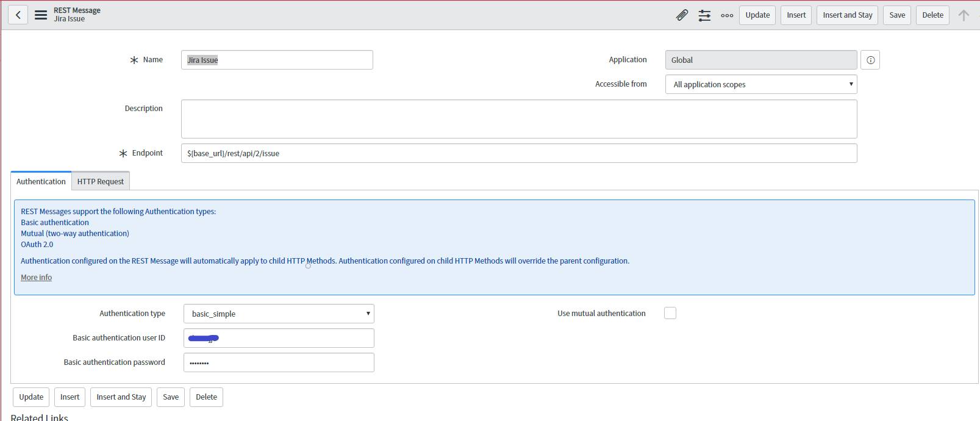Open the Accessible from dropdown
This screenshot has width=980, height=421.
pos(761,84)
